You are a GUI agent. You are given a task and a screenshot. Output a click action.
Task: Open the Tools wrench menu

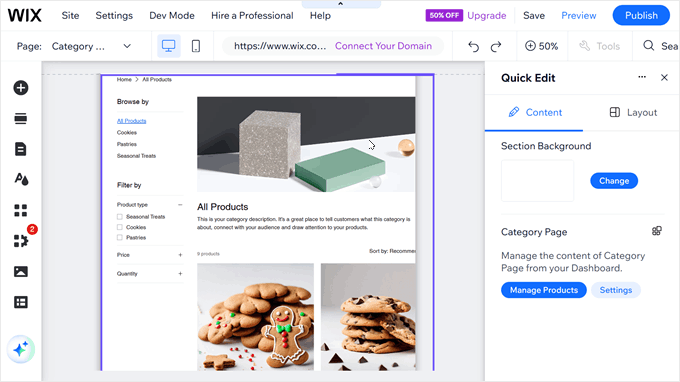(x=600, y=46)
